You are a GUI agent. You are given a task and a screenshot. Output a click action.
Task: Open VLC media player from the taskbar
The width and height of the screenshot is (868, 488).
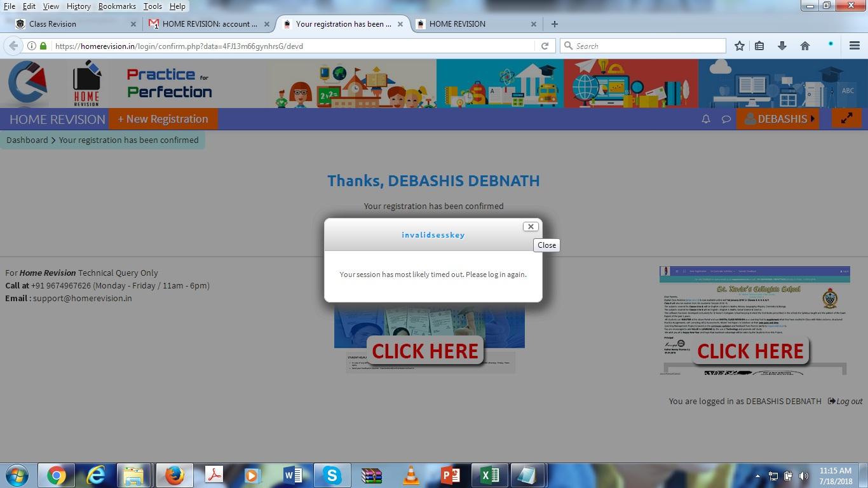click(x=411, y=475)
